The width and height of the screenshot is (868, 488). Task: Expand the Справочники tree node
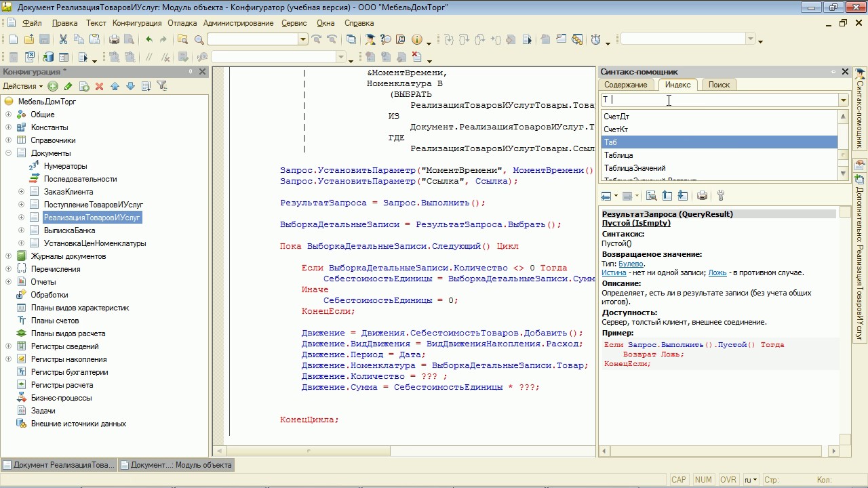[x=9, y=140]
